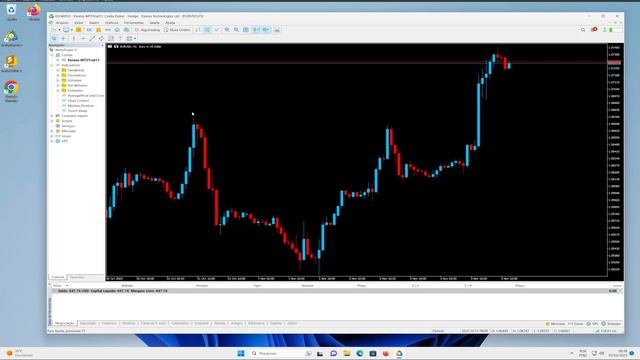Close the Navigator panel

[102, 45]
